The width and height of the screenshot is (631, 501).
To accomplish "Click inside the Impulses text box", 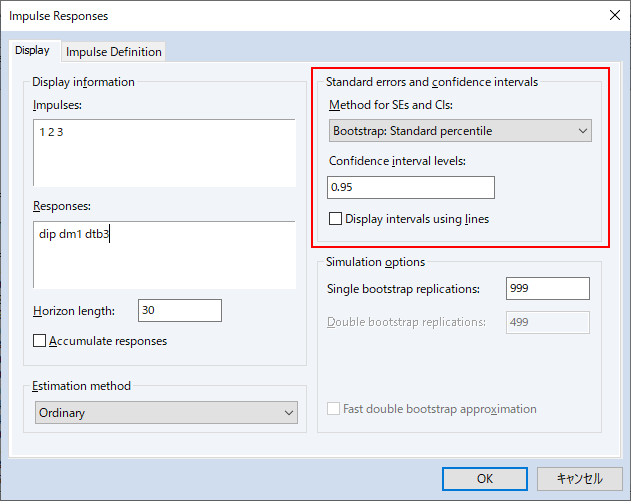I will coord(164,153).
